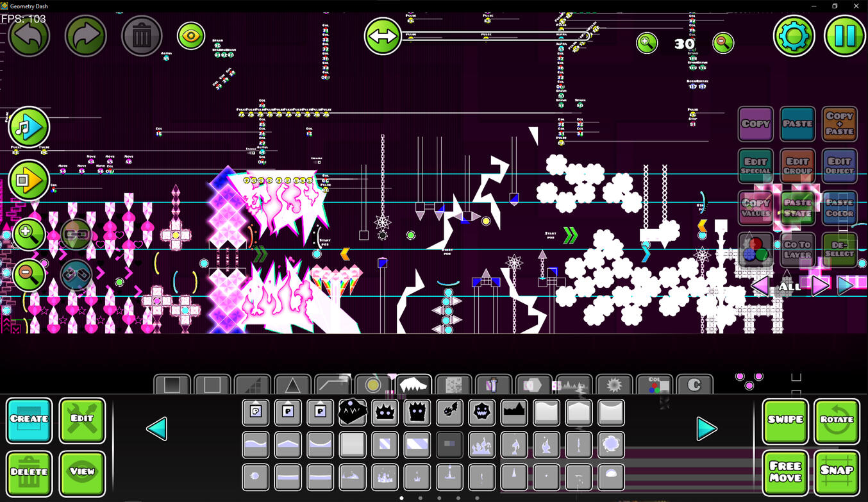Start music playback with the note button

pos(29,127)
